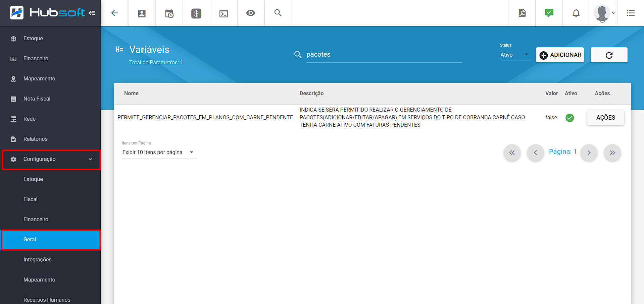Go to the next page
The width and height of the screenshot is (644, 304).
click(x=589, y=153)
